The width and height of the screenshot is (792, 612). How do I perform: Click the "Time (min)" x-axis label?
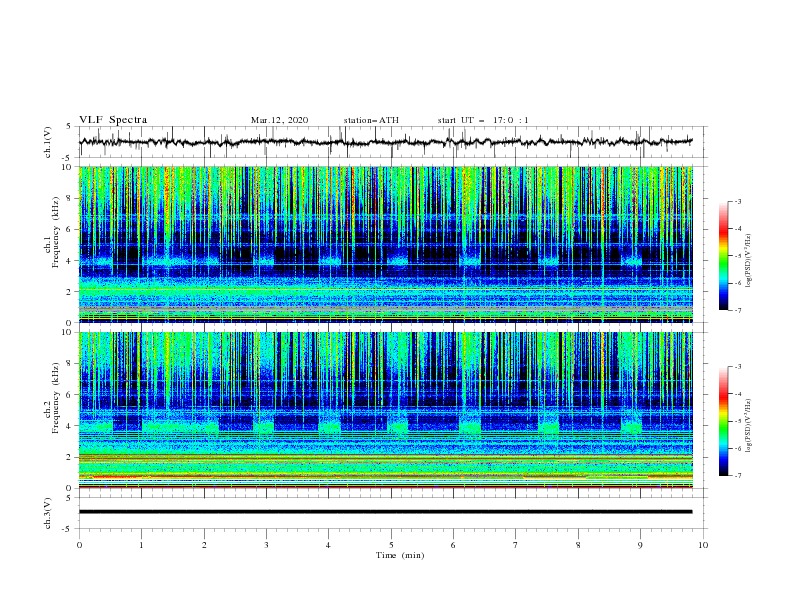click(400, 555)
